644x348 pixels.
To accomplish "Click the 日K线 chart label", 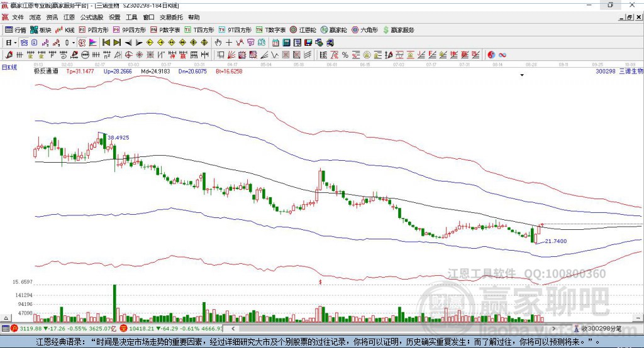I will click(x=9, y=67).
